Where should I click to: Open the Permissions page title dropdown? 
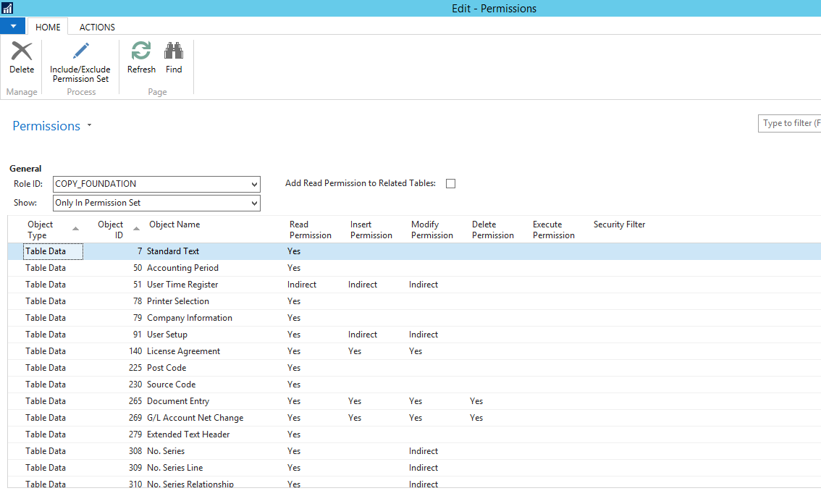click(x=89, y=126)
